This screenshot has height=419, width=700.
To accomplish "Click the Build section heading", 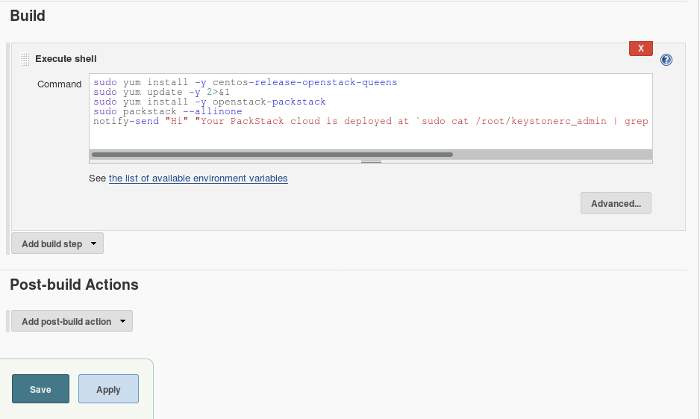I will [27, 16].
